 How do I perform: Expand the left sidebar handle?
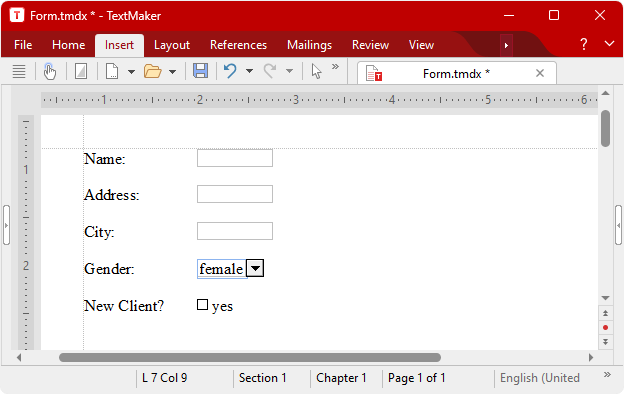click(x=6, y=225)
